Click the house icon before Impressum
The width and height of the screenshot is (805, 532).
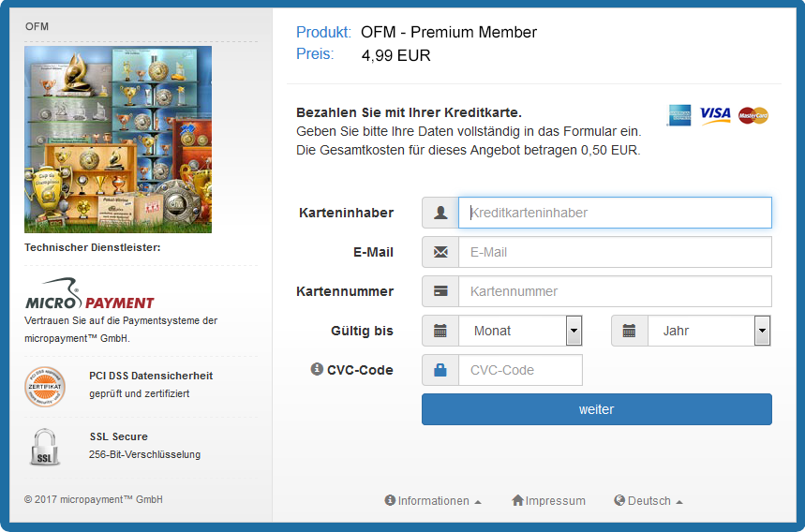tap(517, 500)
